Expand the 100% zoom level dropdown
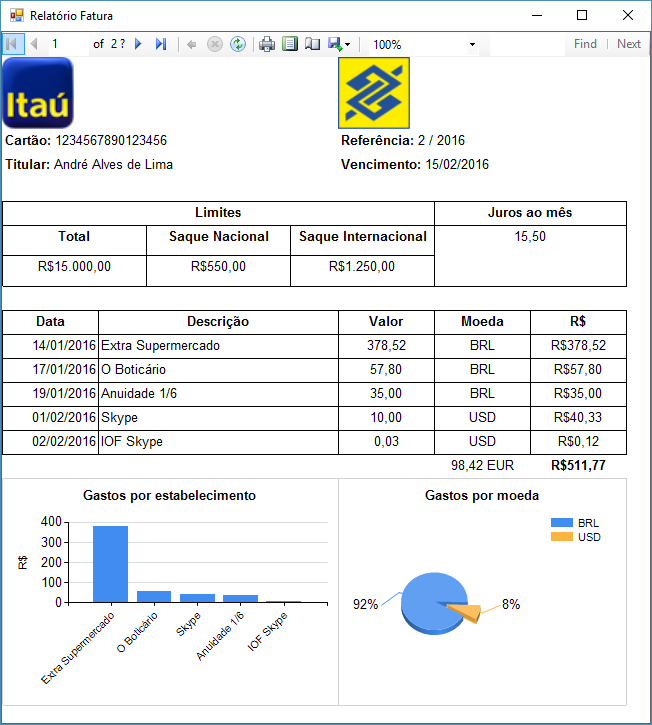 472,45
